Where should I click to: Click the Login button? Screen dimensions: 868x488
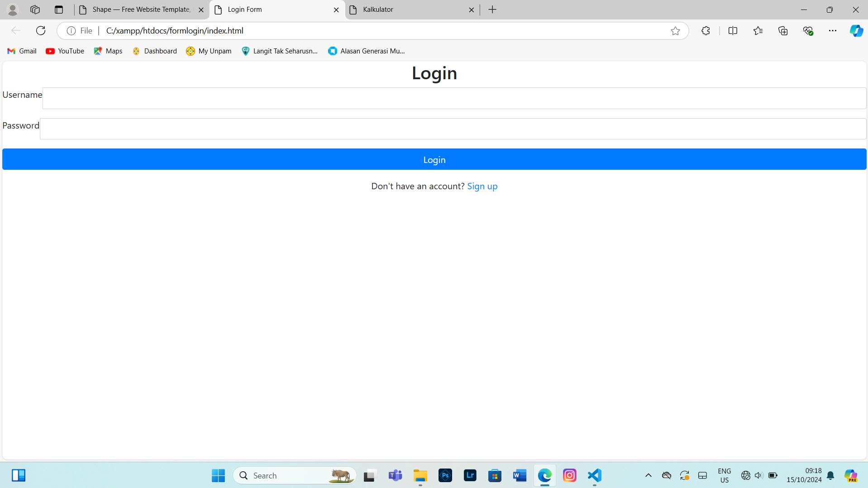point(434,159)
